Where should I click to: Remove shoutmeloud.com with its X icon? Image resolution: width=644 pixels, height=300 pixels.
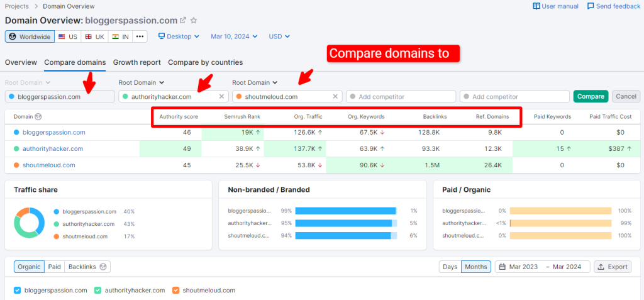coord(335,97)
